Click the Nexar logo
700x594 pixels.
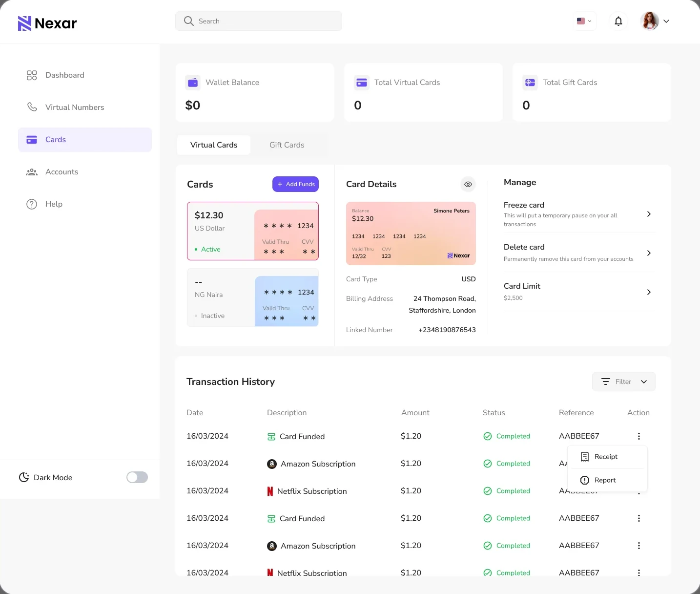47,23
